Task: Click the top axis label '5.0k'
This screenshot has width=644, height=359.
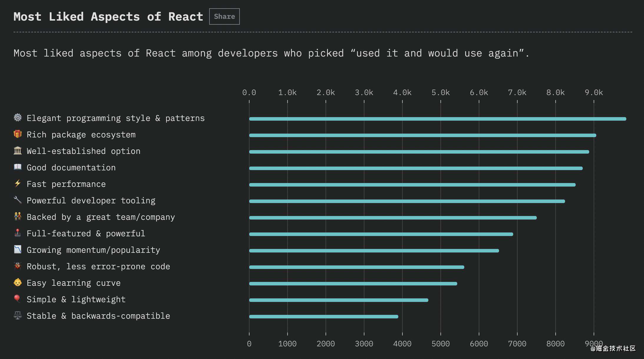Action: click(x=441, y=92)
